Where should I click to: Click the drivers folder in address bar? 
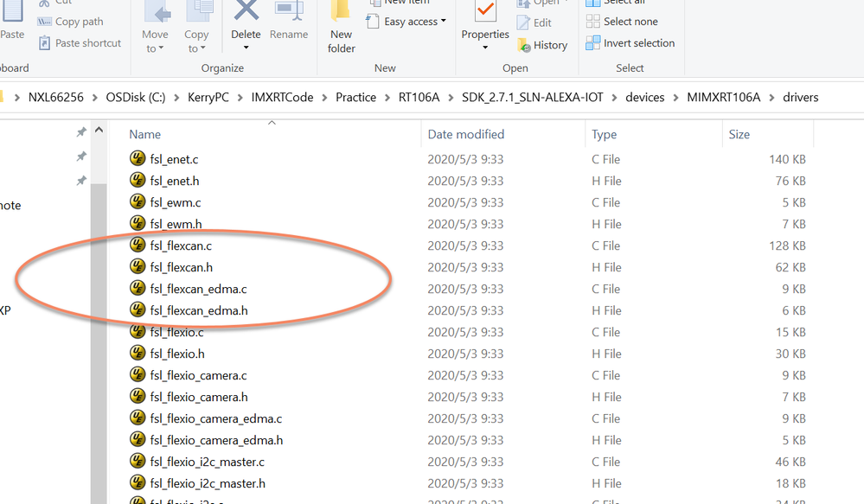click(801, 98)
